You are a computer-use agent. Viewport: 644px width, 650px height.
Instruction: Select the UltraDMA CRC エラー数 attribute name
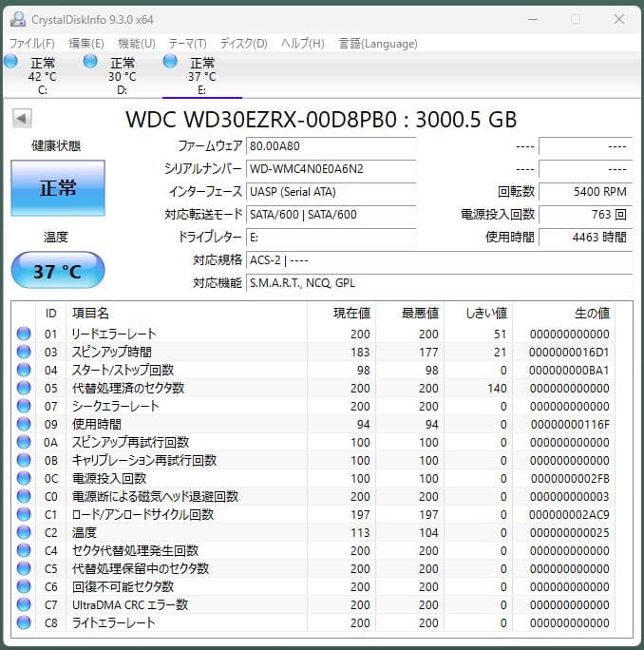130,604
